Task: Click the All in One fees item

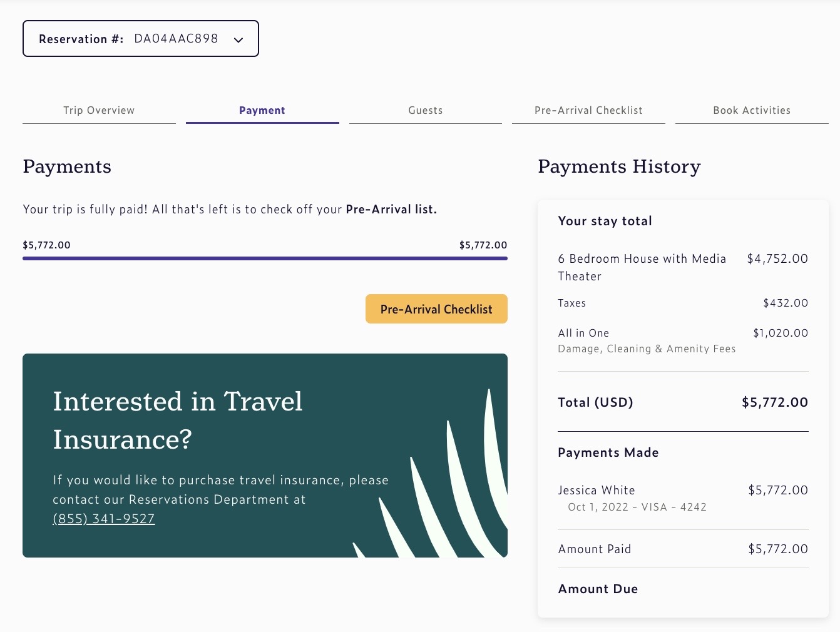Action: pyautogui.click(x=583, y=334)
